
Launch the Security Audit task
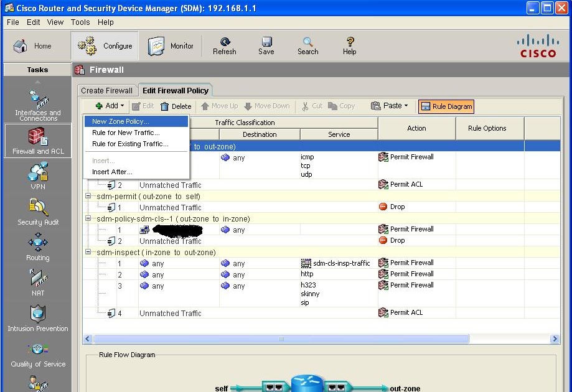point(38,212)
